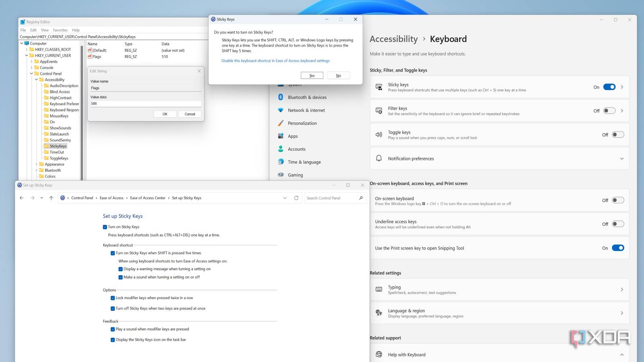Turn off the Sticky keys toggle
644x362 pixels.
coord(609,87)
